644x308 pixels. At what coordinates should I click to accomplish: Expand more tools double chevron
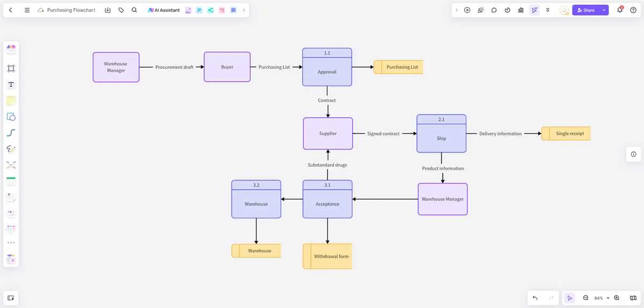coord(547,10)
